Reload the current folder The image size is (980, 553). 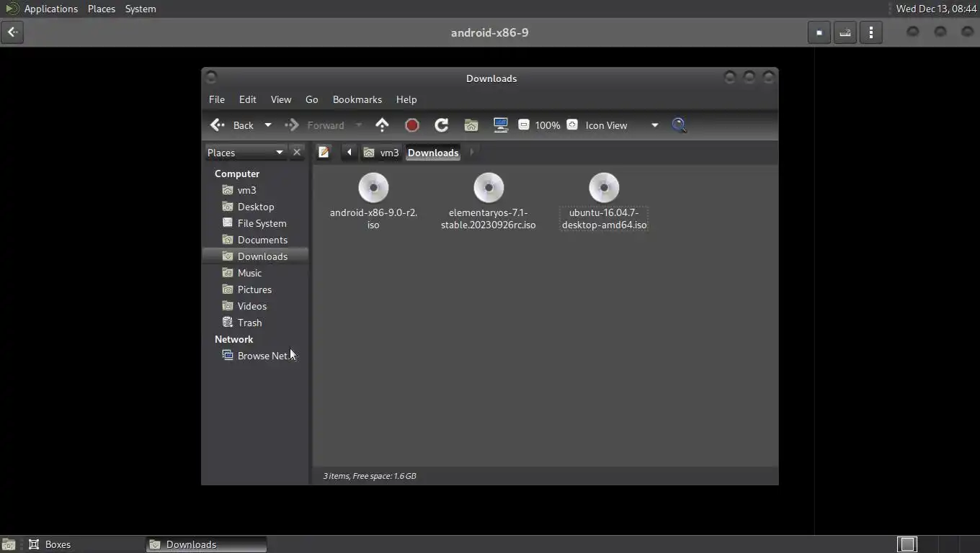pyautogui.click(x=442, y=125)
